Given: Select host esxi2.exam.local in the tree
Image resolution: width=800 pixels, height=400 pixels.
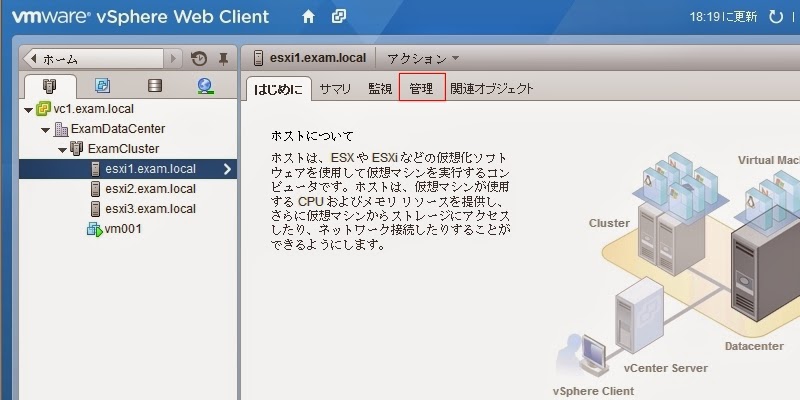Looking at the screenshot, I should coord(150,189).
